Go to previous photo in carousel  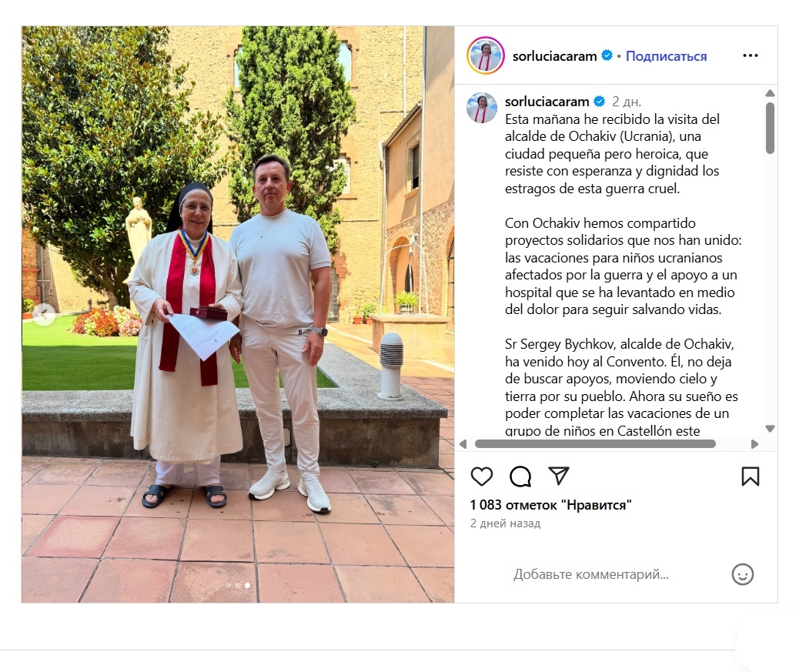(x=44, y=314)
